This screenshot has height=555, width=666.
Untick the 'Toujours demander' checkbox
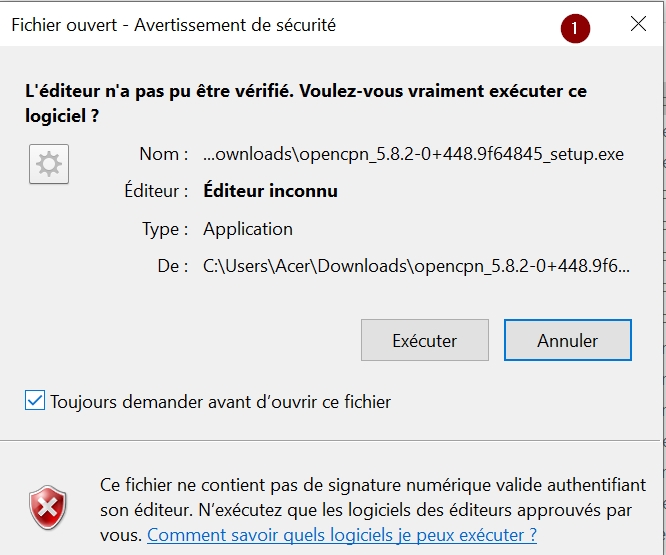pyautogui.click(x=35, y=400)
